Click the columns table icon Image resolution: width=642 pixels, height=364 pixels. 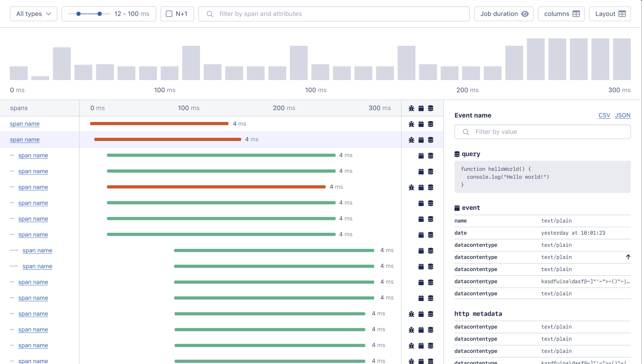576,14
